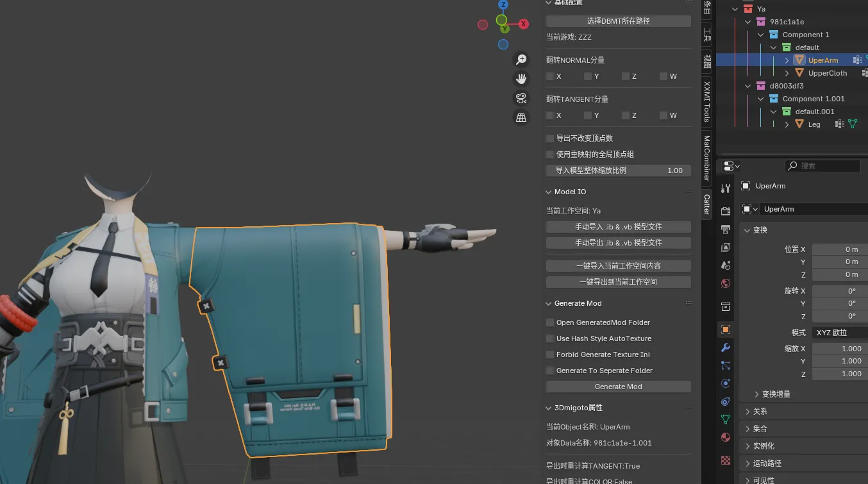Image resolution: width=868 pixels, height=484 pixels.
Task: Click the Leg mesh data green triangle icon
Action: [853, 124]
